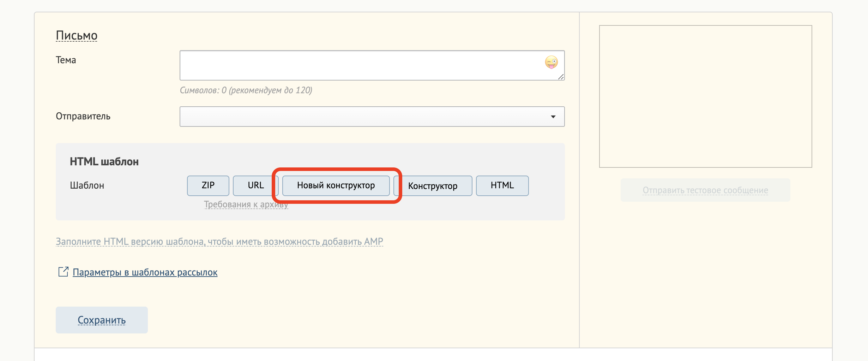Click the Сохранить button

point(102,320)
